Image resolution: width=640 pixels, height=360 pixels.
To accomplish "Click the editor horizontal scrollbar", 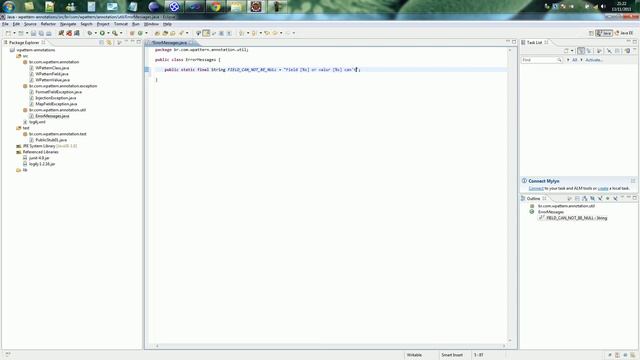I will click(330, 346).
